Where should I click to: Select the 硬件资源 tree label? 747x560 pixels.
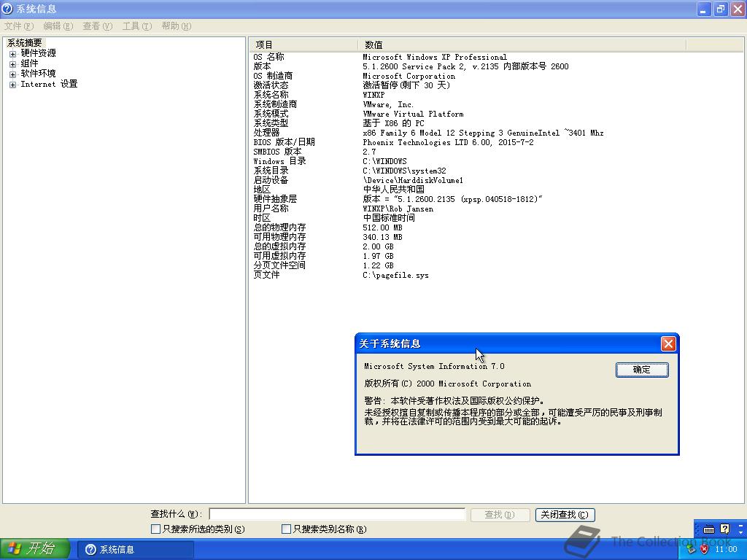[38, 53]
